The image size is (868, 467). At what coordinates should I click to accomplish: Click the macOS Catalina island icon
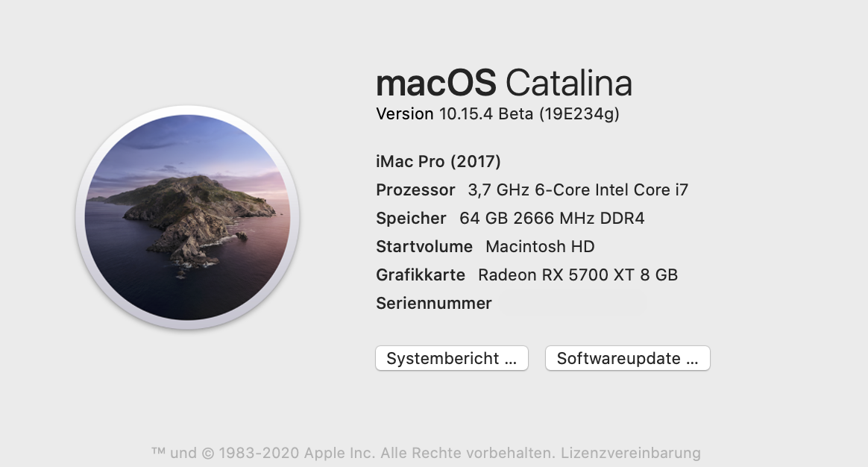(187, 217)
